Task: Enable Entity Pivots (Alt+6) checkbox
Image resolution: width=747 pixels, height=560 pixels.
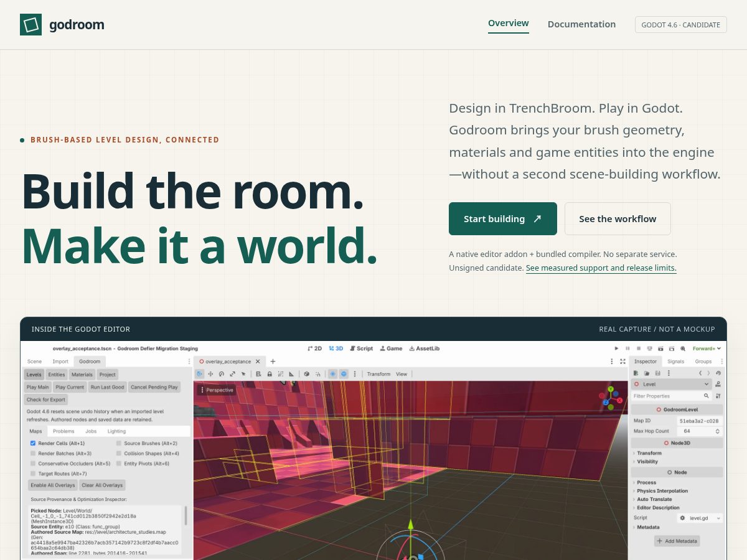Action: coord(118,464)
